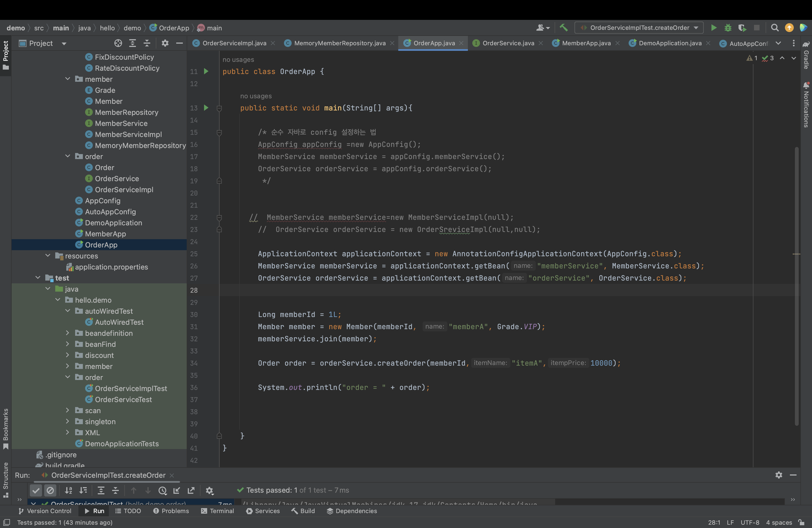Screen dimensions: 812x528
Task: Select opened file target icon in Project panel
Action: (x=118, y=43)
